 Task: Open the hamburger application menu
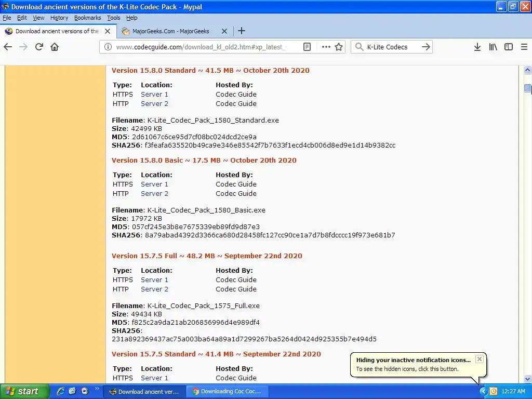tap(524, 47)
